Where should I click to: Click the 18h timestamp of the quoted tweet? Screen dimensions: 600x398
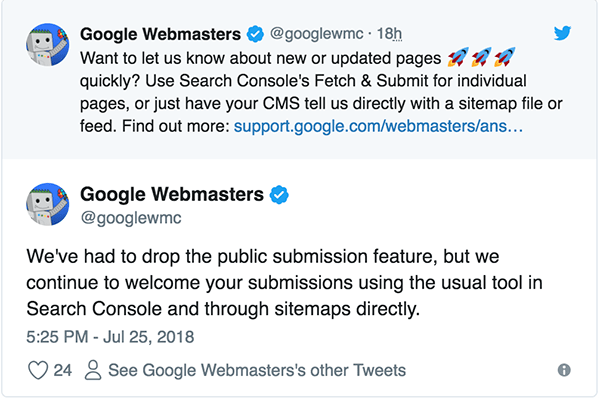[x=389, y=34]
